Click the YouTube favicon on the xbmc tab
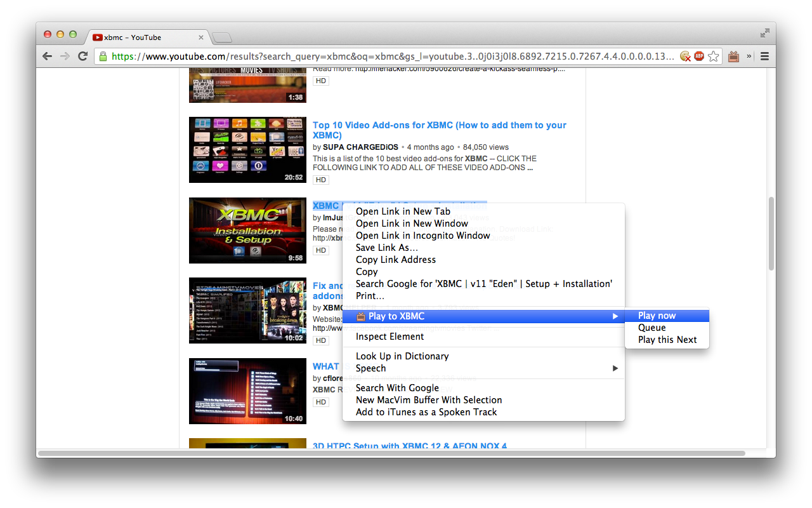The height and width of the screenshot is (508, 812). pos(98,37)
